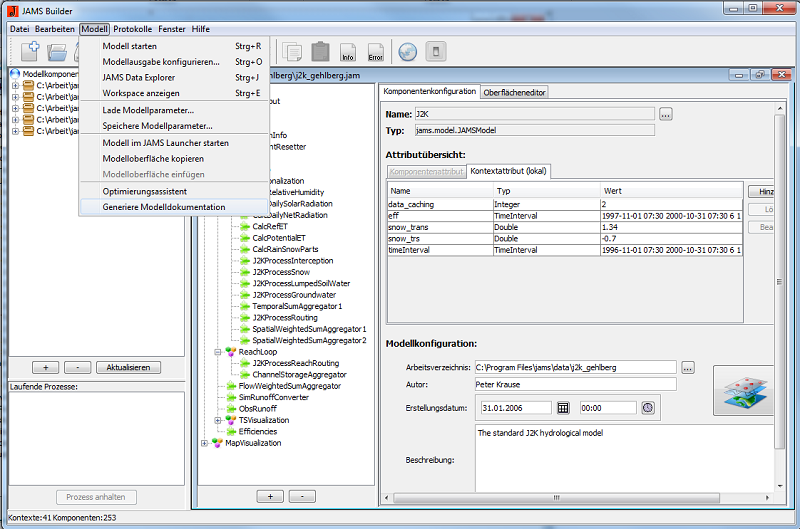Click browse button next to Arbeitsverzeichnis

(x=687, y=367)
